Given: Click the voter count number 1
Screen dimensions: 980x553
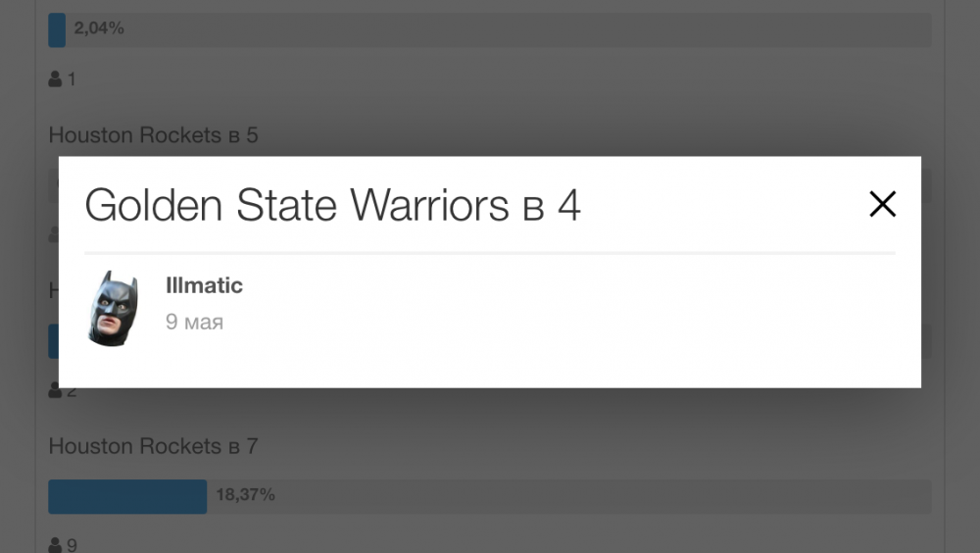Looking at the screenshot, I should tap(72, 79).
